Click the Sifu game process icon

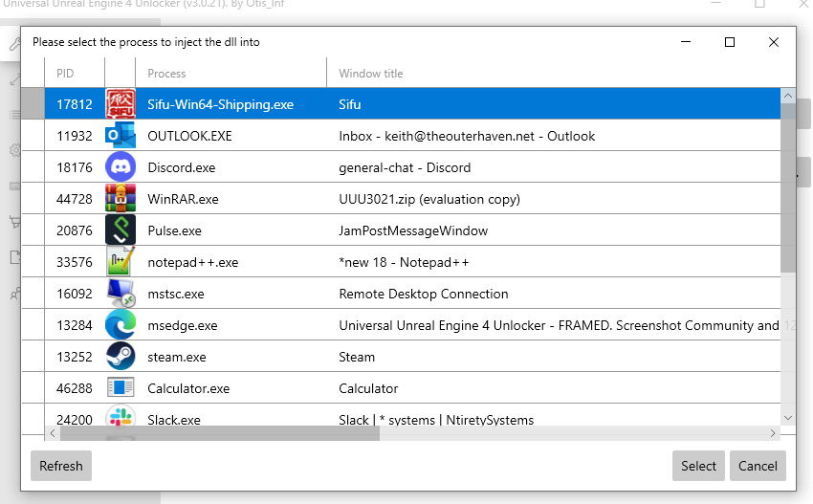pyautogui.click(x=121, y=104)
